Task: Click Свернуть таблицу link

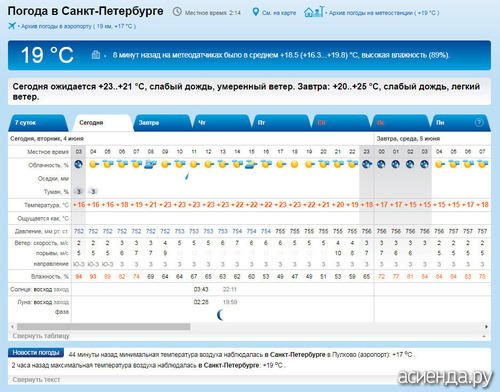Action: coord(41,336)
